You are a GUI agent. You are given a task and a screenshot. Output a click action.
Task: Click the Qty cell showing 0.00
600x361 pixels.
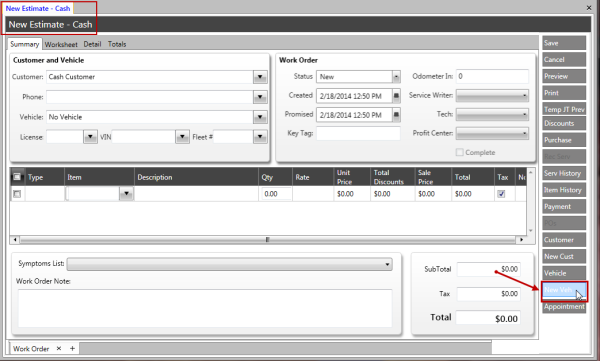click(x=277, y=194)
